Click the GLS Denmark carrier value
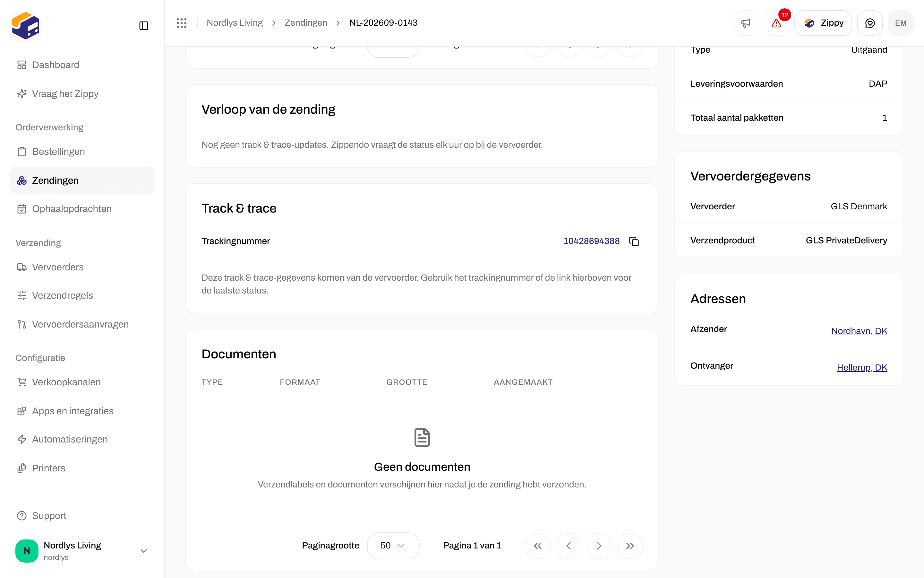The height and width of the screenshot is (578, 924). (x=859, y=206)
